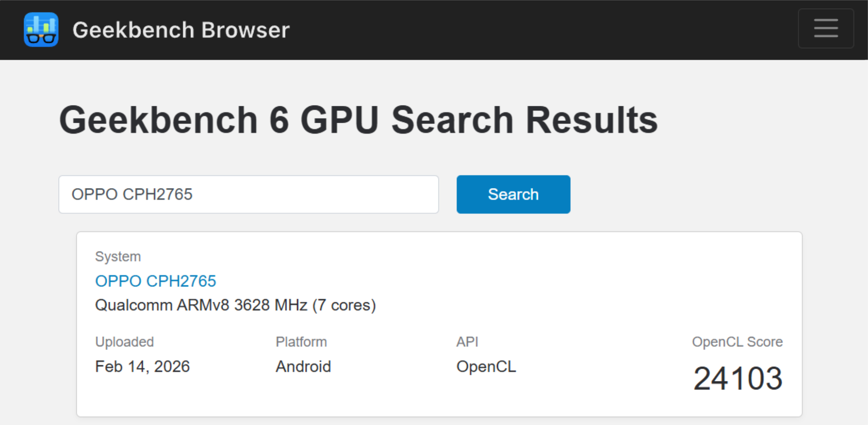
Task: Click the Geekbench 6 GPU Search Results heading
Action: pyautogui.click(x=358, y=120)
